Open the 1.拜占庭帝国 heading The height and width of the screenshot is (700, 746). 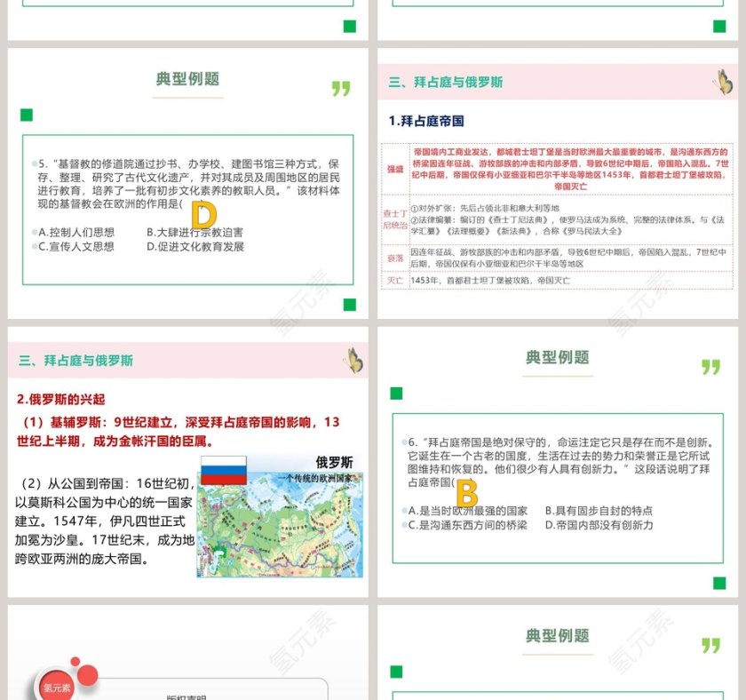point(426,121)
